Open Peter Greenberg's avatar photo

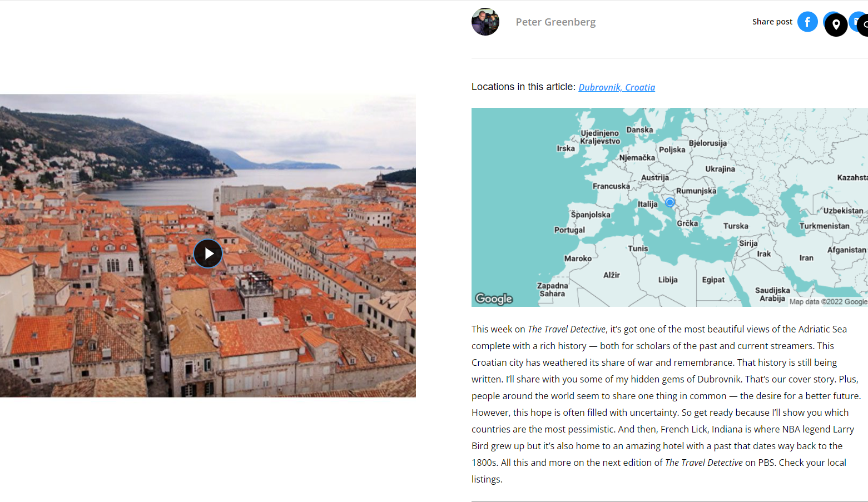coord(485,22)
